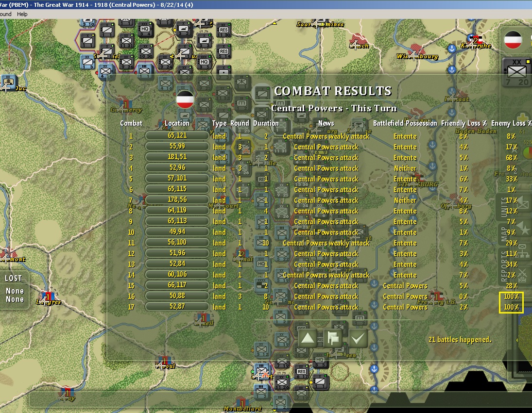Click the up-arrow triangle button in Combat Results
The height and width of the screenshot is (413, 532).
[308, 338]
